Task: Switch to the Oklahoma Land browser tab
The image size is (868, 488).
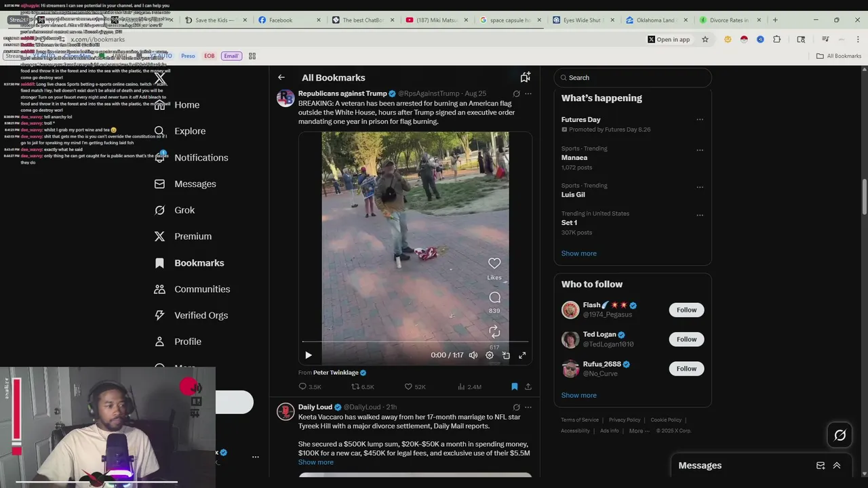Action: click(656, 20)
